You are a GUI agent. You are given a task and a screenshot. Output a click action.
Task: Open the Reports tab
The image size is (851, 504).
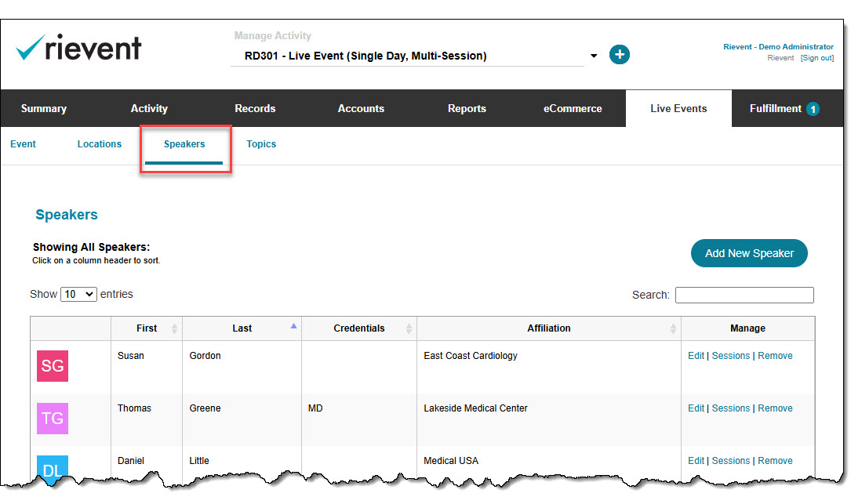pyautogui.click(x=467, y=108)
